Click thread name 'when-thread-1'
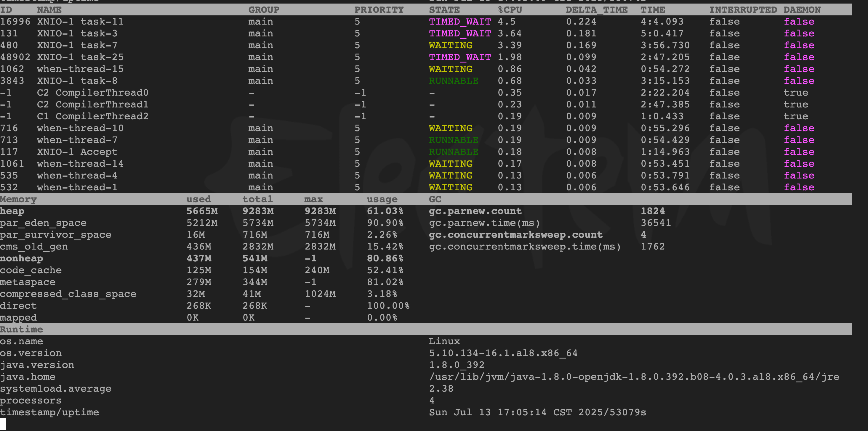 [77, 187]
